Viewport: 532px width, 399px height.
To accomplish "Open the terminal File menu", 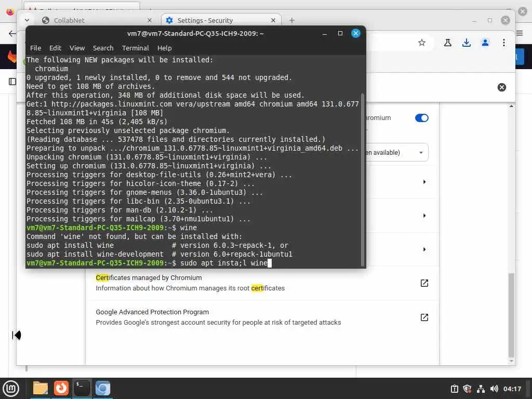I will [x=35, y=48].
